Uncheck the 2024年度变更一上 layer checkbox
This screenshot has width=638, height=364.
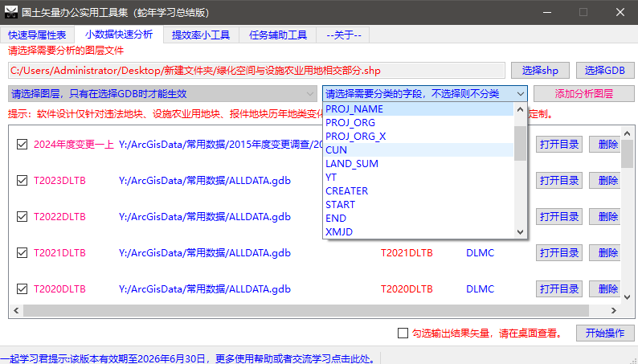click(x=22, y=145)
